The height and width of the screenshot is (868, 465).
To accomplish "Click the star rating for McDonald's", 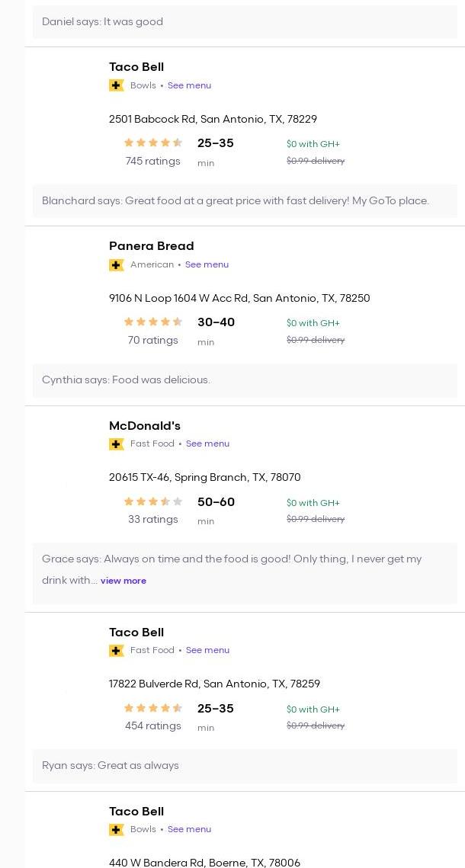I will 153,501.
